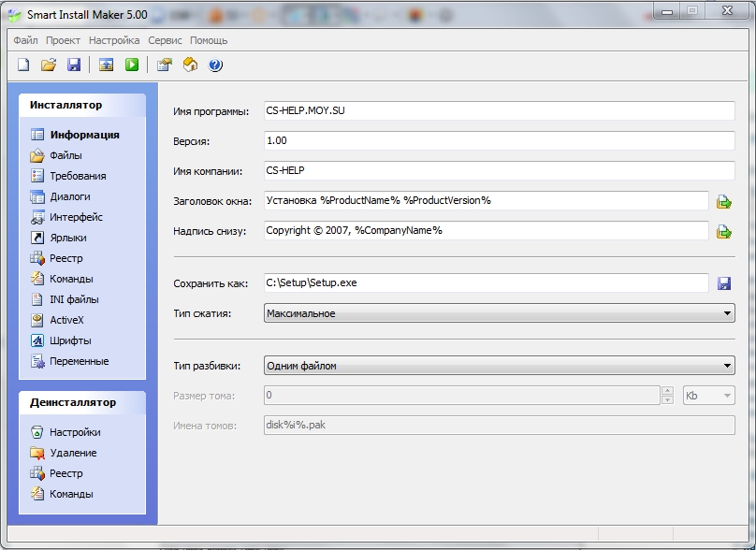Open the Помощь menu
Viewport: 756px width, 550px height.
[209, 40]
